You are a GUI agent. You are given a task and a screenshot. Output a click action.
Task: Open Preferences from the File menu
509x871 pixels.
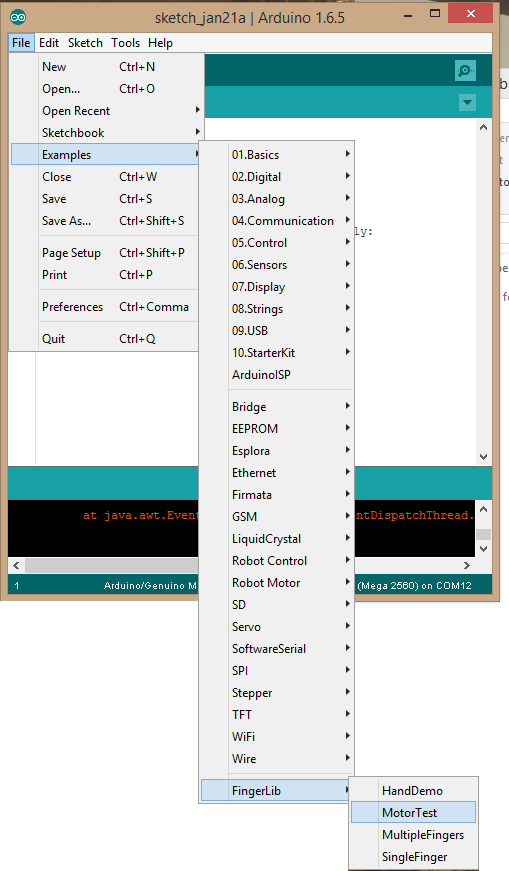tap(106, 307)
